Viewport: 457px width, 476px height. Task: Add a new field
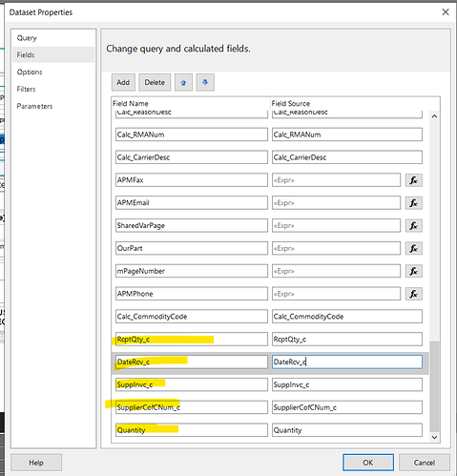(x=123, y=82)
